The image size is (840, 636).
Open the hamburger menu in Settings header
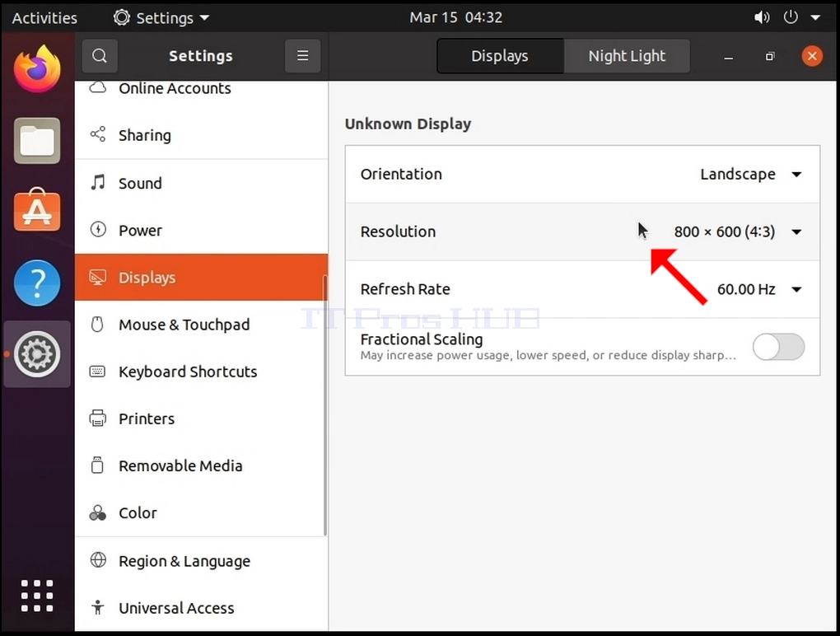point(303,56)
